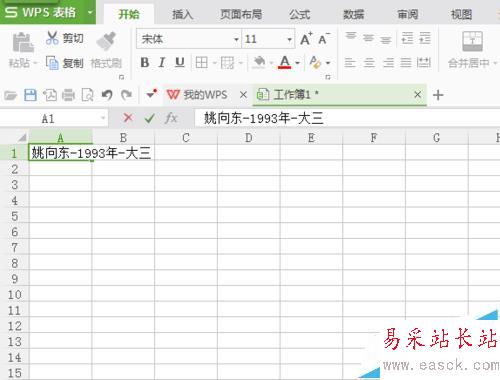
Task: Activate the Format Painter brush
Action: click(x=106, y=41)
